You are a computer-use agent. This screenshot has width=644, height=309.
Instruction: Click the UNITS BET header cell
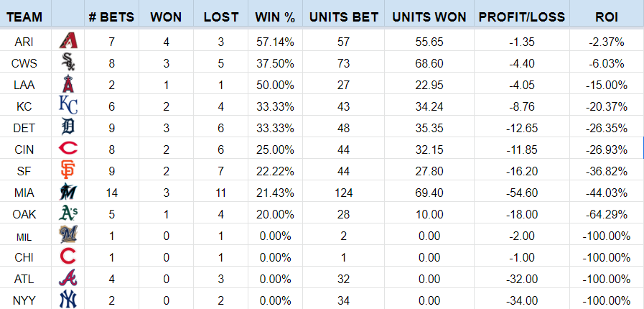344,17
